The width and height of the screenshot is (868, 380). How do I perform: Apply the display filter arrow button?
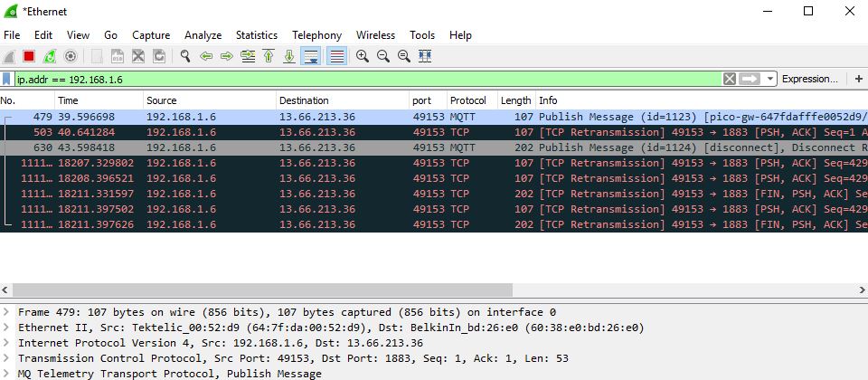pos(750,80)
